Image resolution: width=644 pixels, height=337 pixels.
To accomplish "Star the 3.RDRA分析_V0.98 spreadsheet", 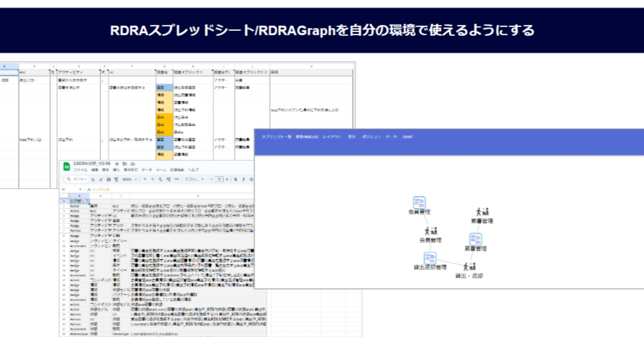I will (x=116, y=163).
